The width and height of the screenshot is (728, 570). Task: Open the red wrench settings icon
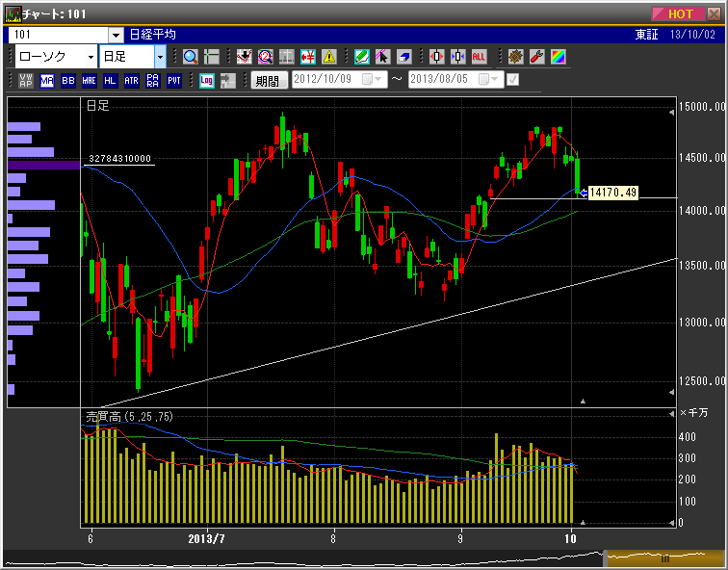pos(537,57)
